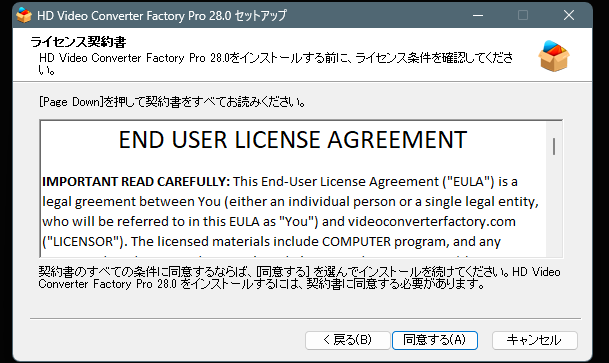Click the bold IMPORTANT READ CAREFULLY text
609x363 pixels.
[x=136, y=182]
